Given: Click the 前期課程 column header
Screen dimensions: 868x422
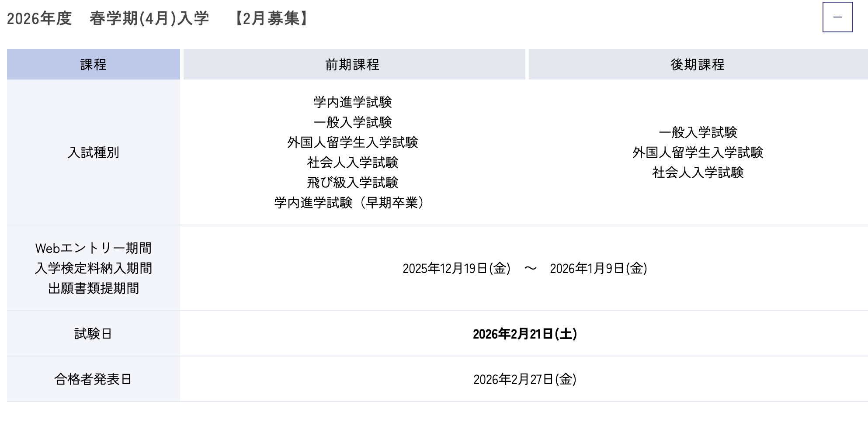Looking at the screenshot, I should tap(352, 65).
